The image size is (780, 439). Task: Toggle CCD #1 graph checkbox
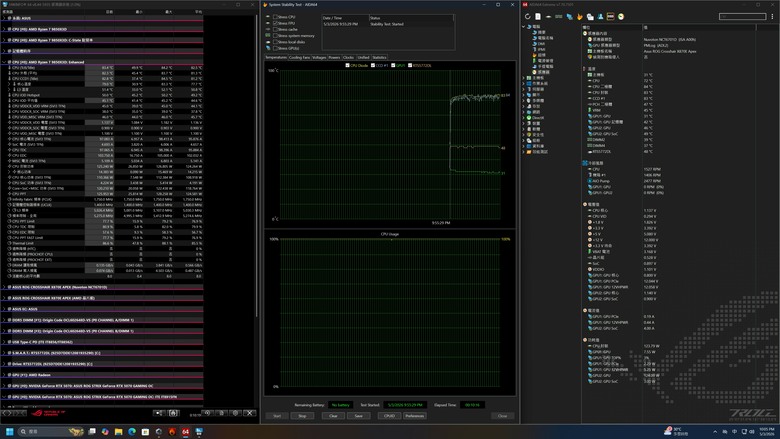click(373, 65)
